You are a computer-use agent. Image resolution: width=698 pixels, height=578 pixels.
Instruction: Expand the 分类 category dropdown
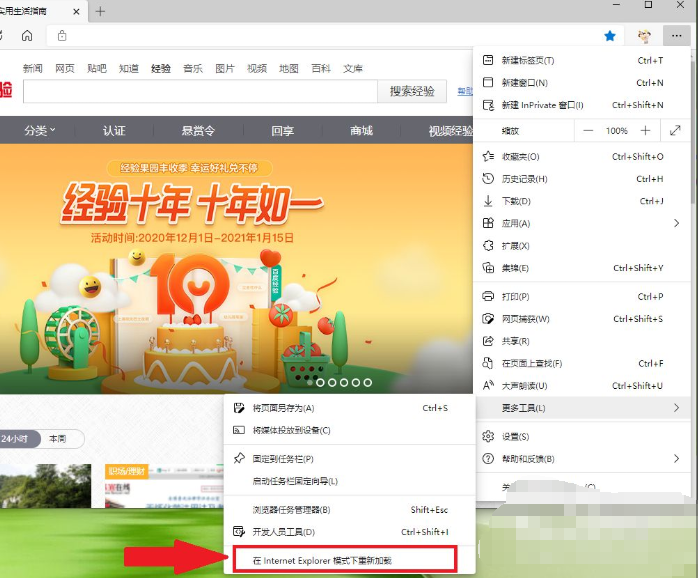point(40,130)
